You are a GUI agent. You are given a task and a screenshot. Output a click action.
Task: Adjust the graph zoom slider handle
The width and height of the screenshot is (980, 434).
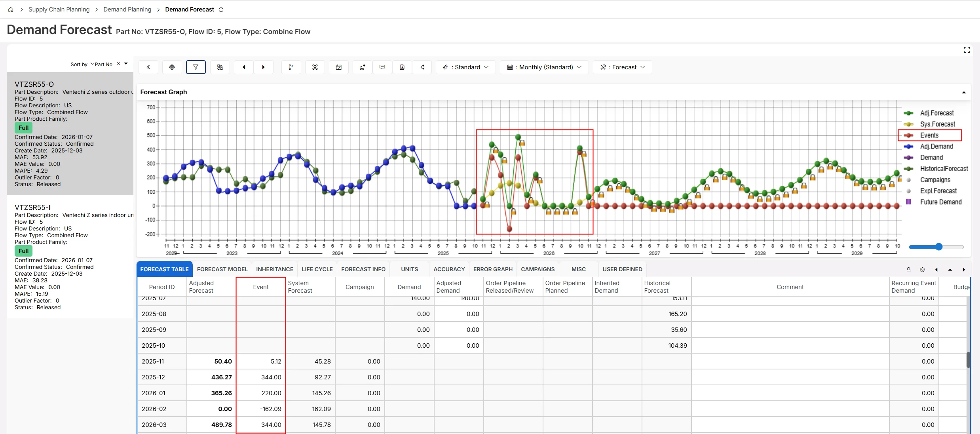click(939, 247)
